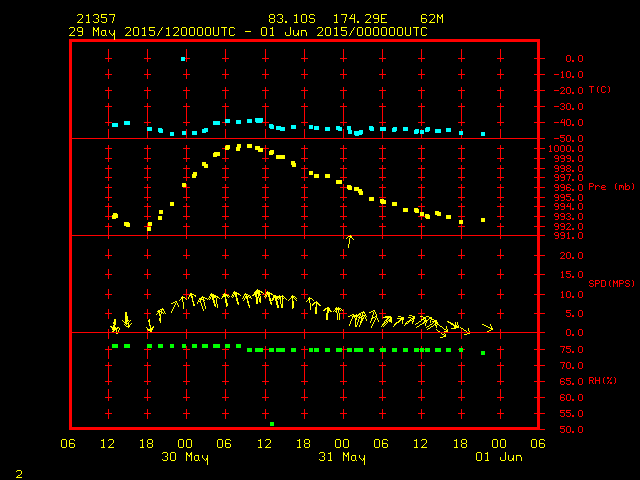This screenshot has height=480, width=640.
Task: Click the isolated yellow arrow below pressure plot
Action: 349,240
